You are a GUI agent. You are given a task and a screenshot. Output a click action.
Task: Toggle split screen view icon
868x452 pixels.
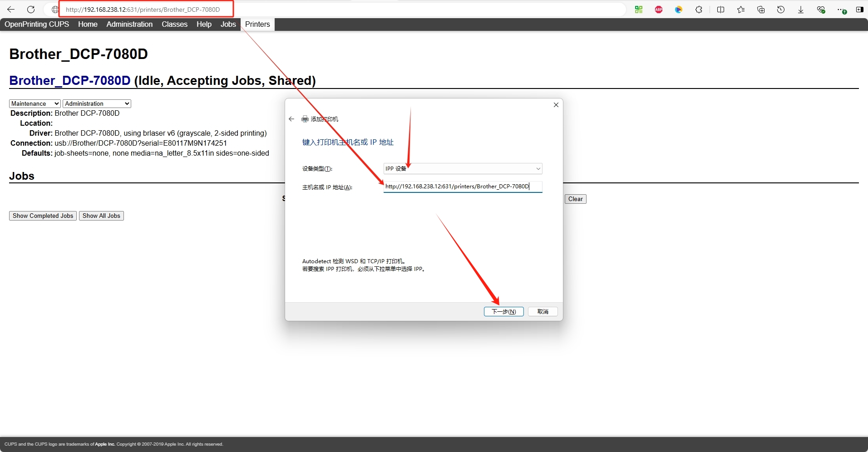[720, 10]
